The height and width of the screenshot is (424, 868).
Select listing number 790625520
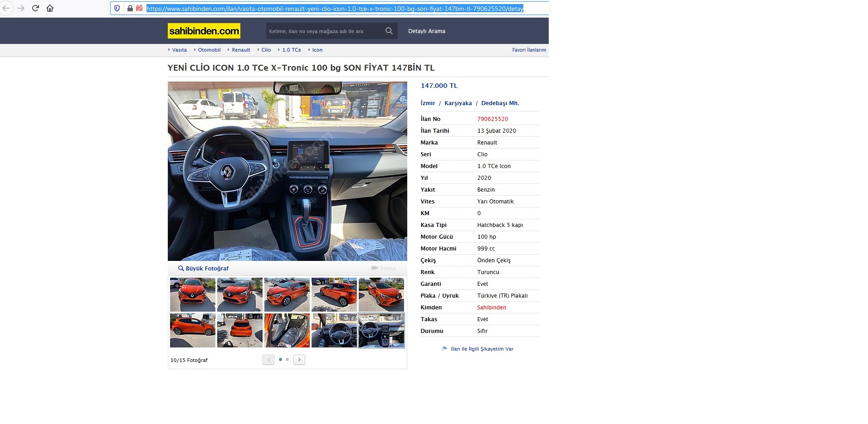pos(493,119)
